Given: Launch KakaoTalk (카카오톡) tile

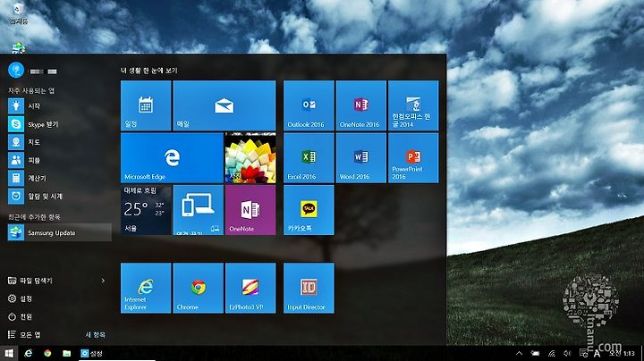Looking at the screenshot, I should (309, 210).
